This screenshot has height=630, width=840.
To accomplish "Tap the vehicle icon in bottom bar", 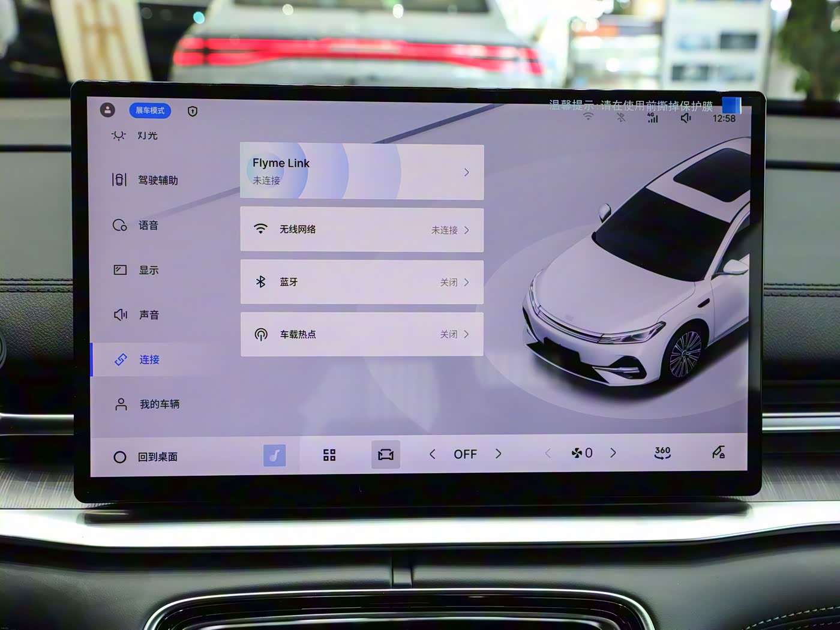I will pyautogui.click(x=385, y=455).
